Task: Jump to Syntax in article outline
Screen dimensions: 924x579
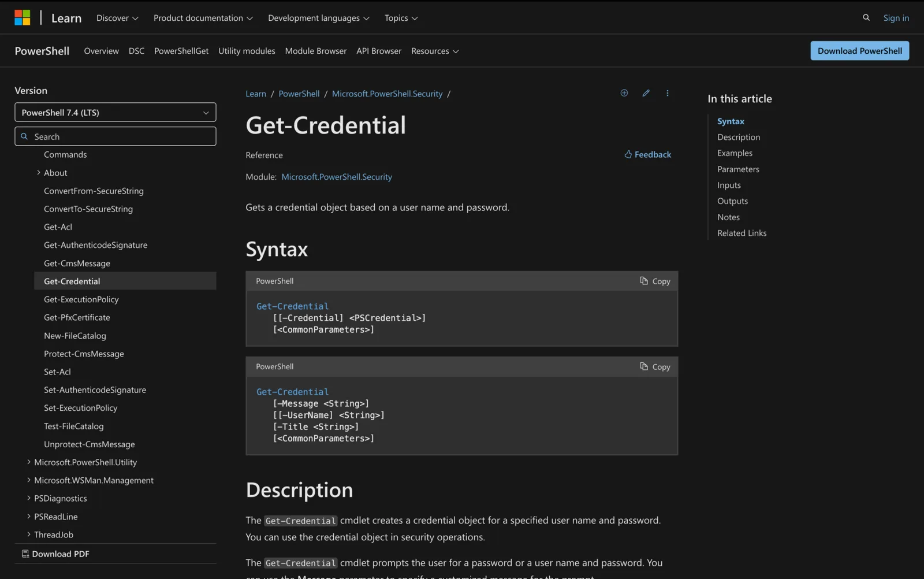Action: point(731,121)
